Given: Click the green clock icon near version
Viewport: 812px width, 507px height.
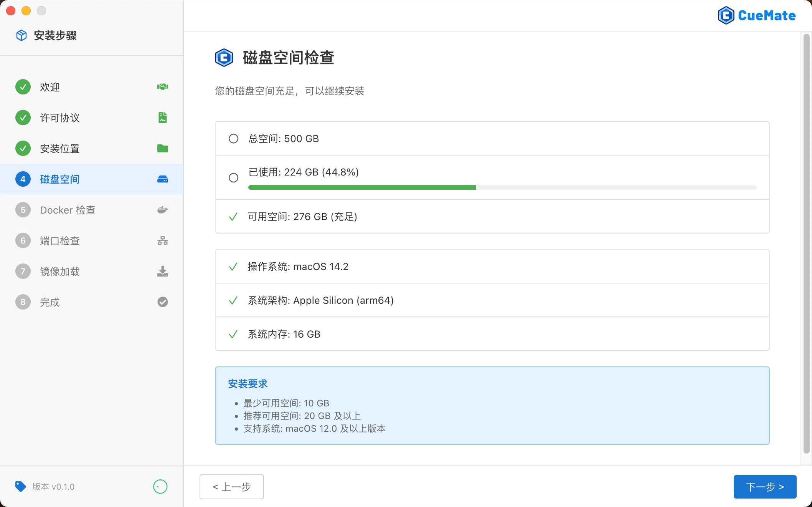Looking at the screenshot, I should (160, 487).
